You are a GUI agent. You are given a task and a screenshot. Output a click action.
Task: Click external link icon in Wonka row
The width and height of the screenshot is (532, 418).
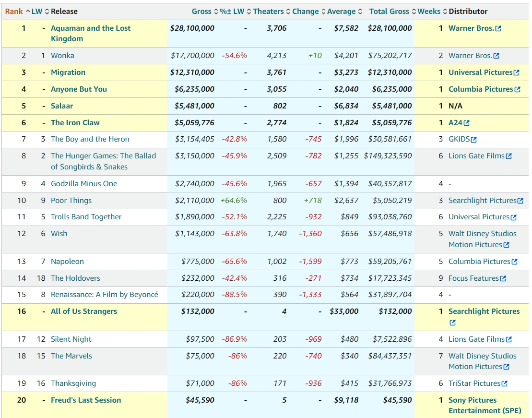[x=496, y=56]
